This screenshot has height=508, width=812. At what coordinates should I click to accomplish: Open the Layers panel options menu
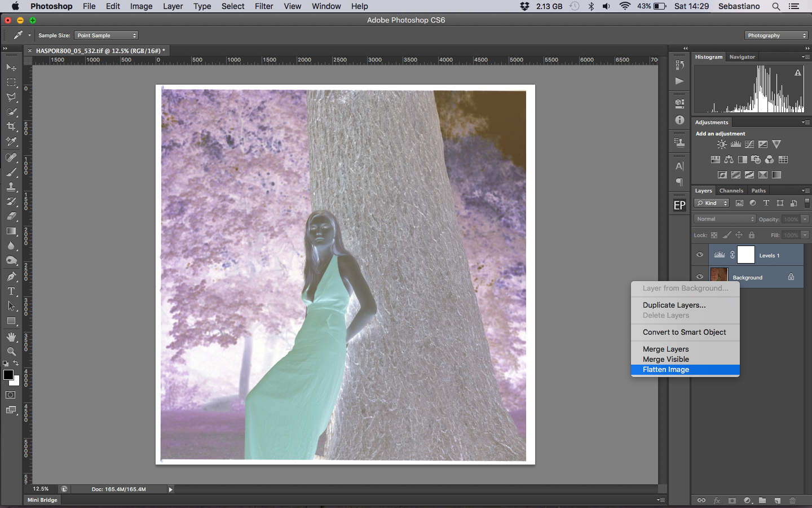pos(806,191)
